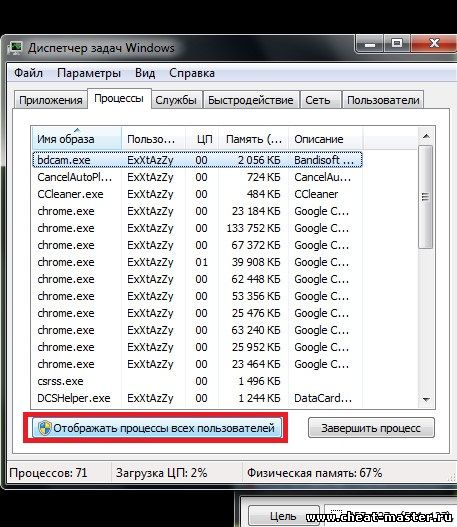Open the Пользователи tab
Viewport: 457px width, 527px height.
click(383, 100)
